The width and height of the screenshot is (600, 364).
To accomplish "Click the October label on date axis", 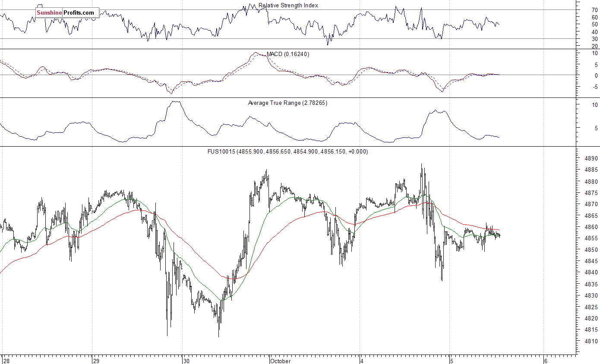I will click(281, 361).
